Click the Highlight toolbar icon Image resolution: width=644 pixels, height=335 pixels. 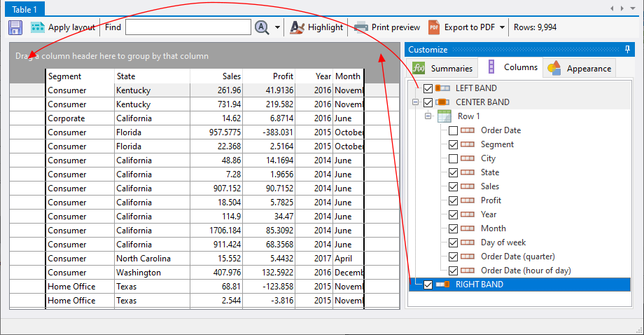click(x=297, y=27)
